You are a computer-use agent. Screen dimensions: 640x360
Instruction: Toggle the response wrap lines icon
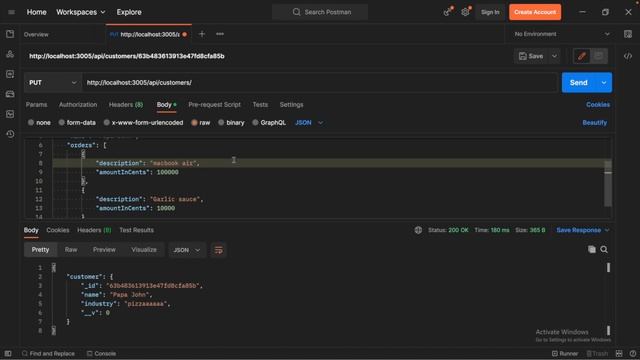[218, 250]
